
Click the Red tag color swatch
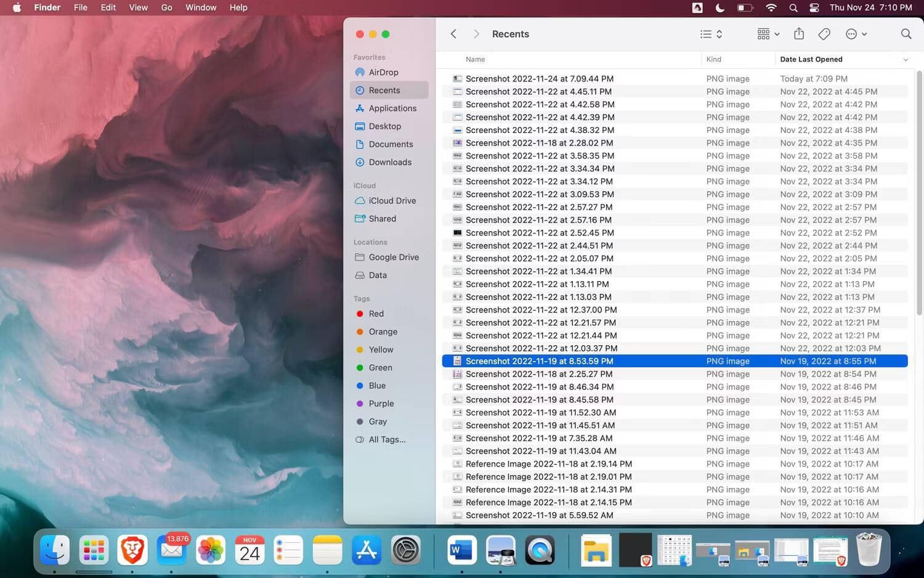359,313
